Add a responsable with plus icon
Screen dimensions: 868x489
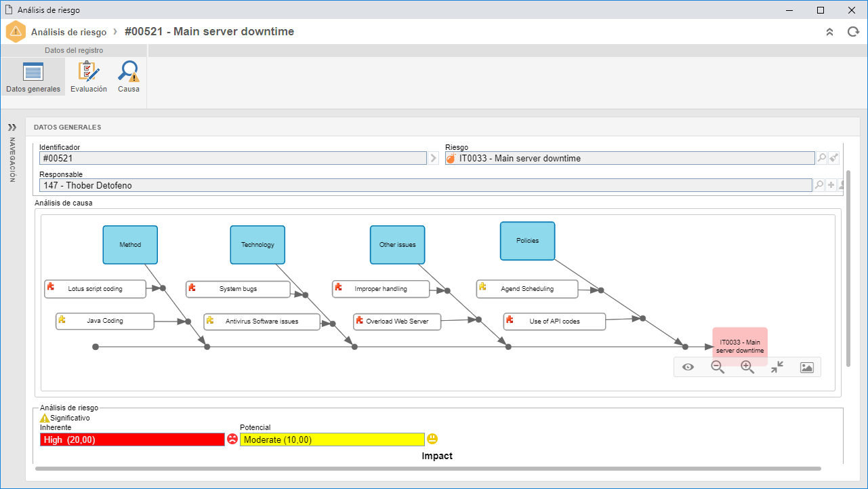pos(831,184)
